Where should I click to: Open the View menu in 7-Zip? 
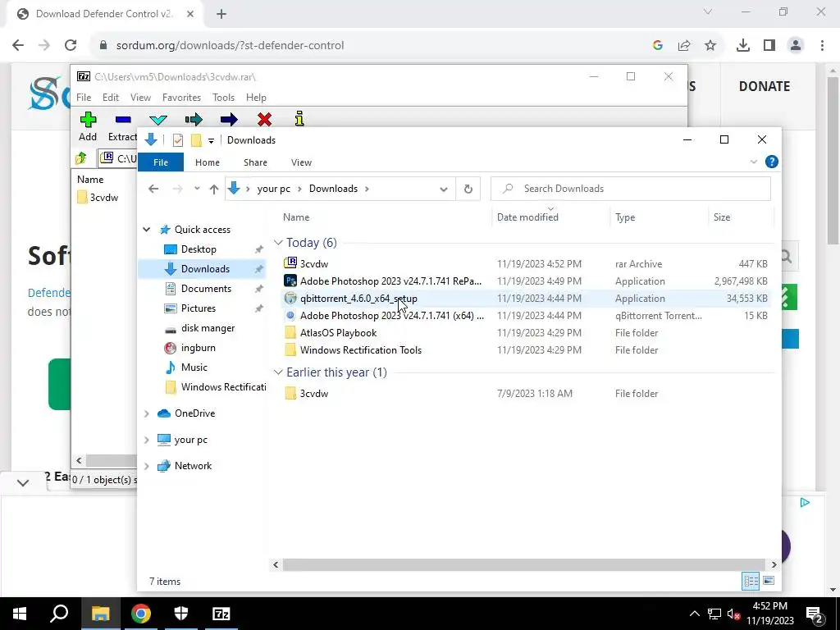pyautogui.click(x=140, y=98)
